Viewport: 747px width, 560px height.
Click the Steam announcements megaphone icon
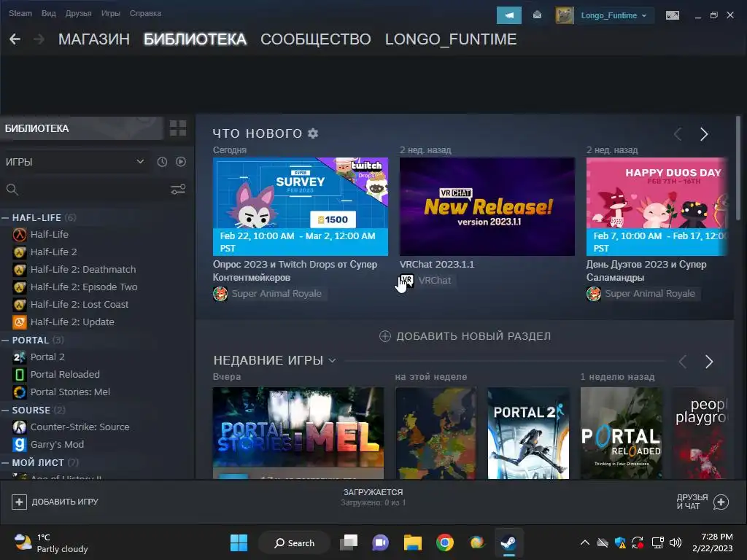tap(508, 15)
